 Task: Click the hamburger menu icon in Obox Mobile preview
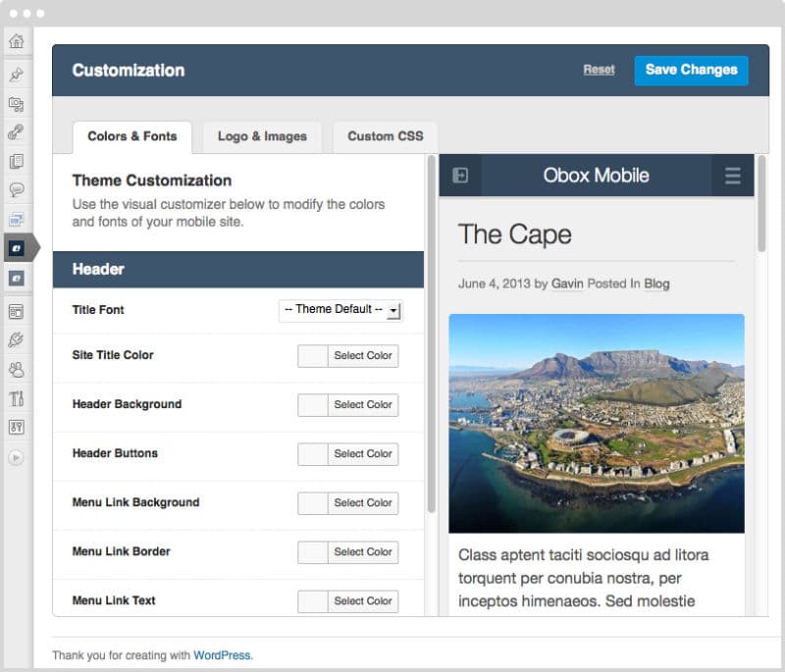(732, 176)
